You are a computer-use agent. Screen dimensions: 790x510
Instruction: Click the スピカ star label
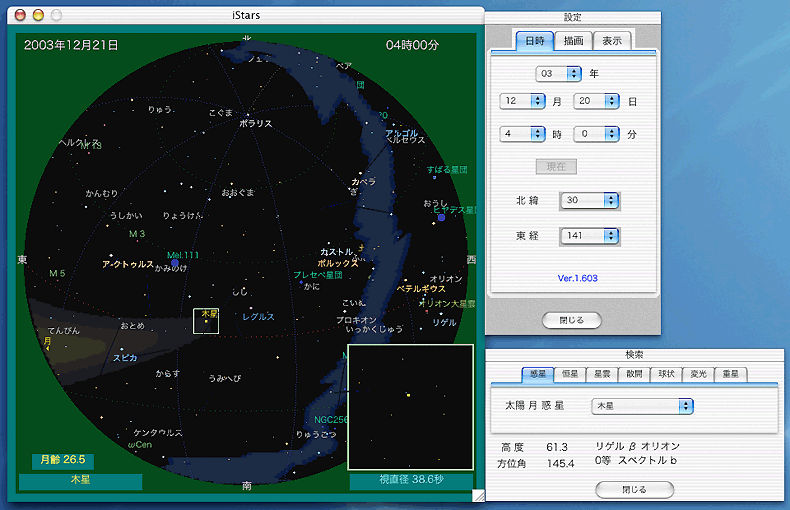[125, 358]
